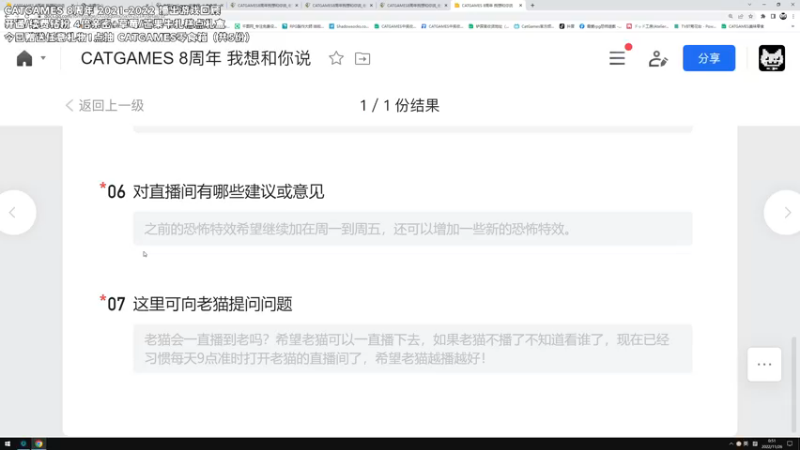Close the active CATGAMES 8周年 我想和你说 tab

[520, 5]
